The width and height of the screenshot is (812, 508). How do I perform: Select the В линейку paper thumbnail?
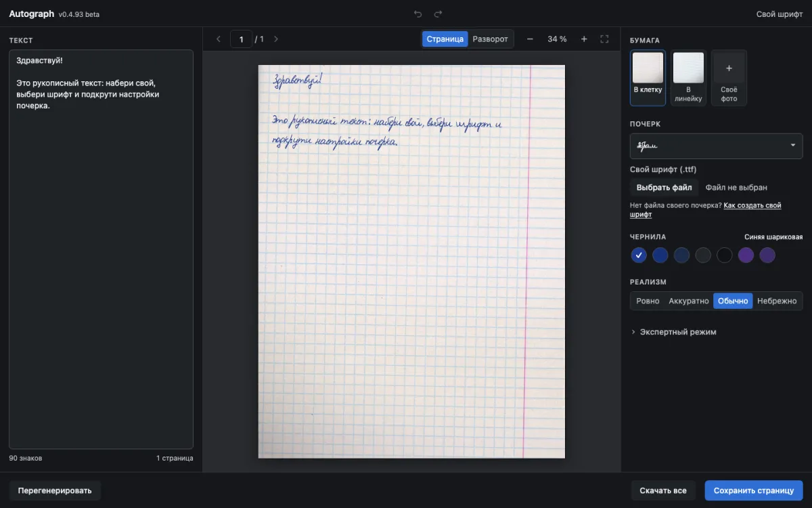point(688,78)
